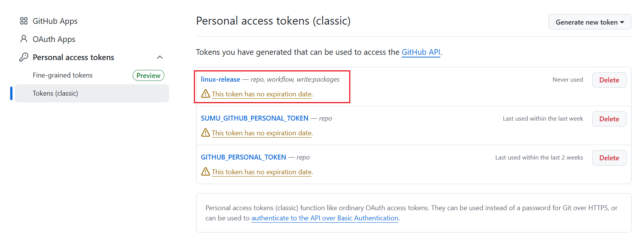Delete the SUMU_GITHUB_PERSONAL_TOKEN token
The height and width of the screenshot is (237, 644).
609,119
